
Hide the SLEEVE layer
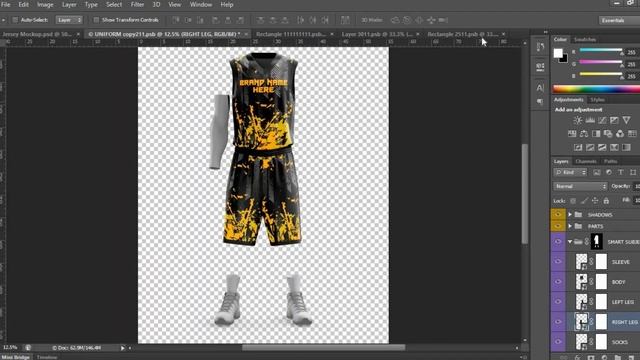(558, 262)
